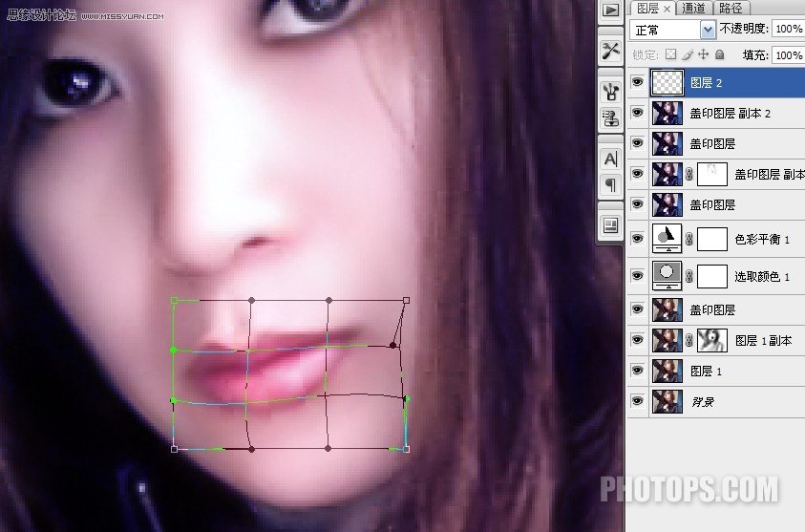Select the 背景 layer thumbnail
805x532 pixels.
tap(667, 401)
